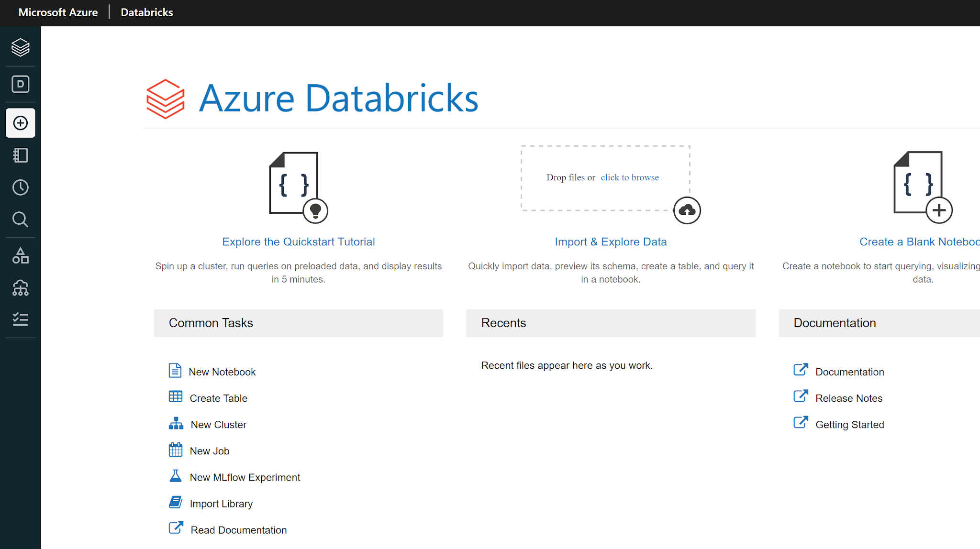
Task: Open the Data Science workspace switcher icon
Action: coord(20,84)
